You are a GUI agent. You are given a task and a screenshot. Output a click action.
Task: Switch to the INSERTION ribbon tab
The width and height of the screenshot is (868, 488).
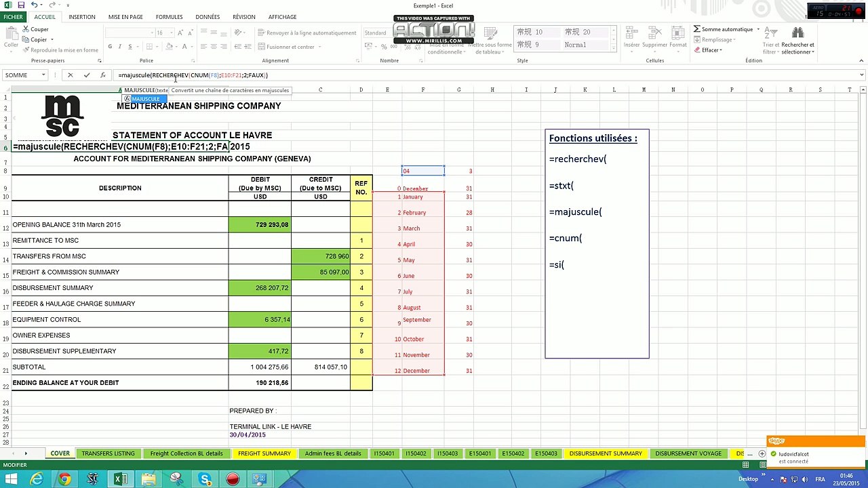click(82, 17)
